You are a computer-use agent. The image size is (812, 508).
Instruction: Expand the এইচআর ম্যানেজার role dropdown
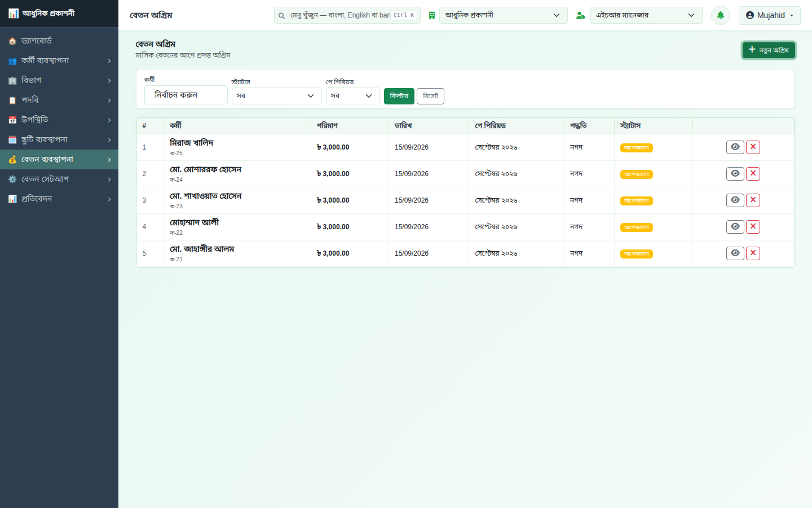point(646,15)
